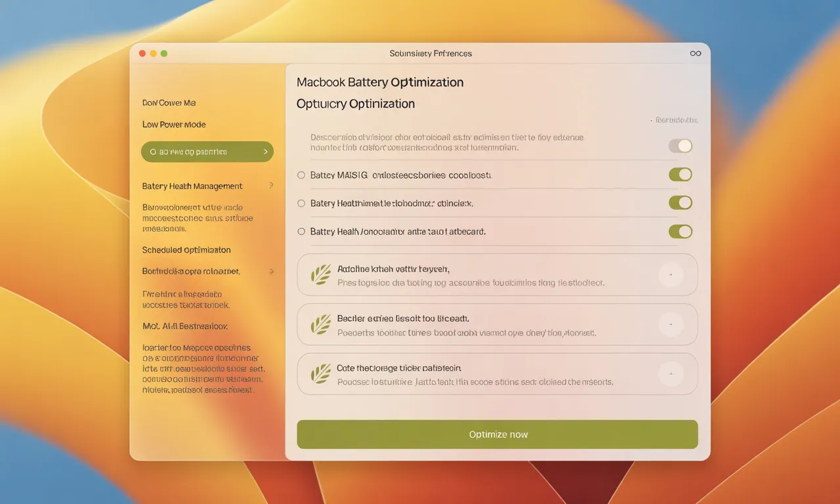The width and height of the screenshot is (840, 504).
Task: Toggle the Battry Healh /onociadity switch
Action: 681,231
